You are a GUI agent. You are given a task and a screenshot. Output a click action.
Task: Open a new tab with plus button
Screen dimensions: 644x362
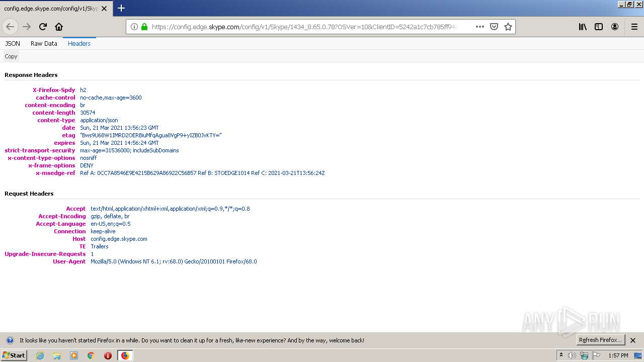pos(121,8)
